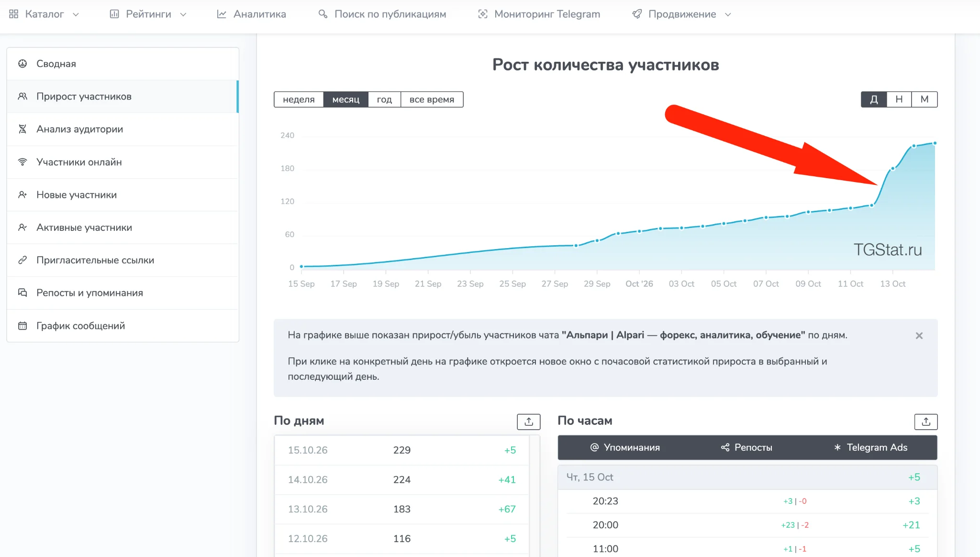Viewport: 980px width, 557px height.
Task: Open the Каталог menu
Action: pos(44,14)
